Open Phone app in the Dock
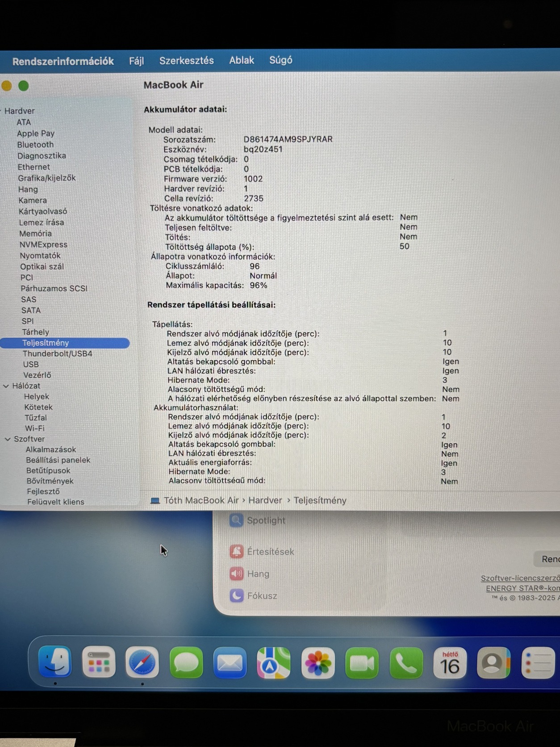The width and height of the screenshot is (560, 747). pyautogui.click(x=406, y=663)
